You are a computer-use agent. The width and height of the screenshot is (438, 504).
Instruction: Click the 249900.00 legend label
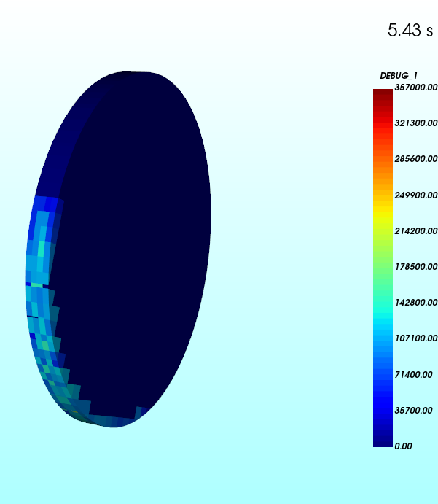416,195
